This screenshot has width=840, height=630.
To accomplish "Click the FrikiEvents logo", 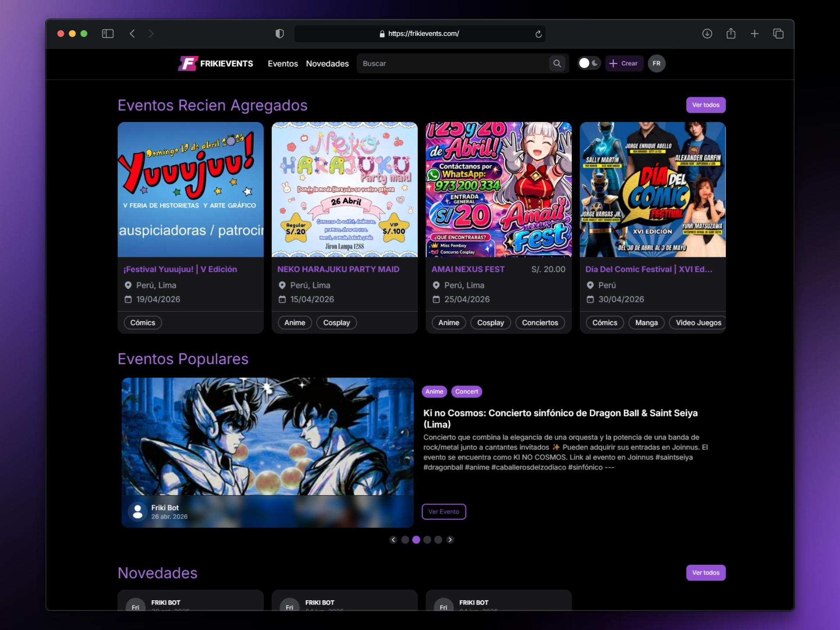I will click(x=215, y=63).
